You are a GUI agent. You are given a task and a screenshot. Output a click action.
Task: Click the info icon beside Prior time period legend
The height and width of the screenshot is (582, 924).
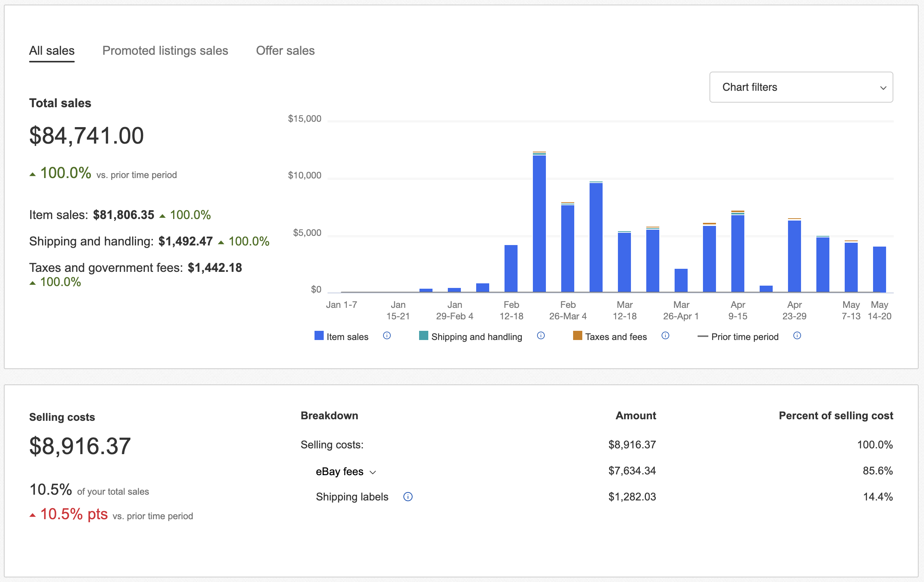click(x=797, y=336)
